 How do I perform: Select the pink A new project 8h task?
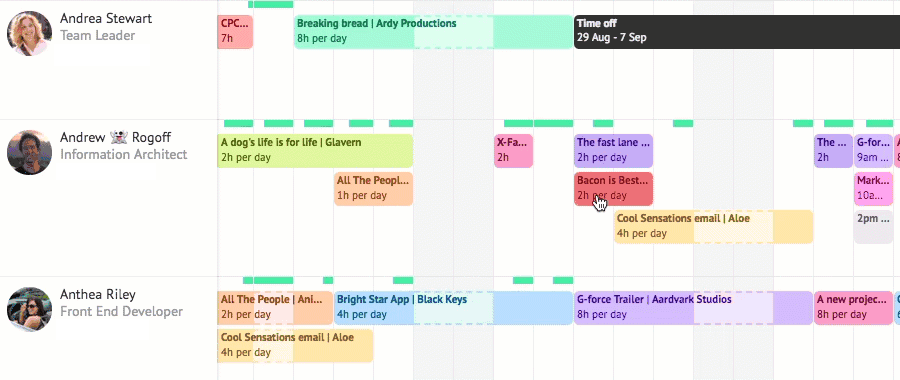point(854,308)
